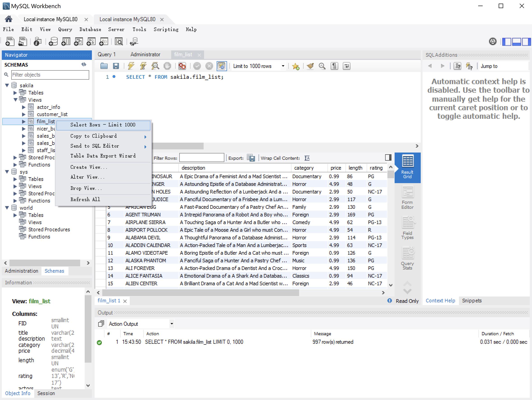This screenshot has height=400, width=532.
Task: Click the rollback transaction icon
Action: [x=209, y=66]
